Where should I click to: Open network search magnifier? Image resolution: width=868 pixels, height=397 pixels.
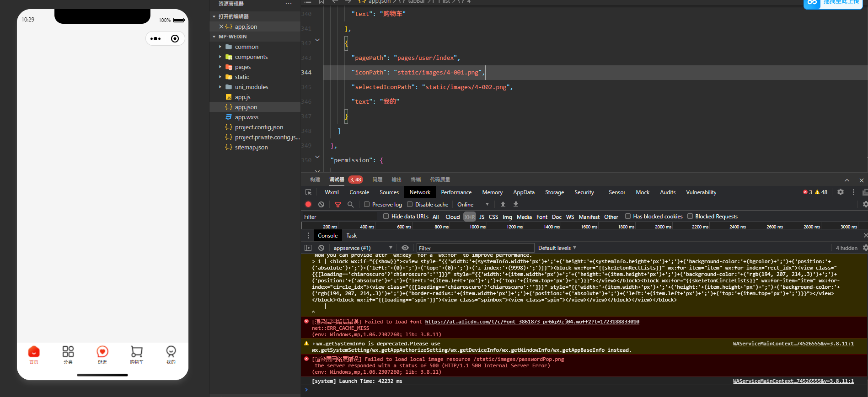[x=351, y=205]
